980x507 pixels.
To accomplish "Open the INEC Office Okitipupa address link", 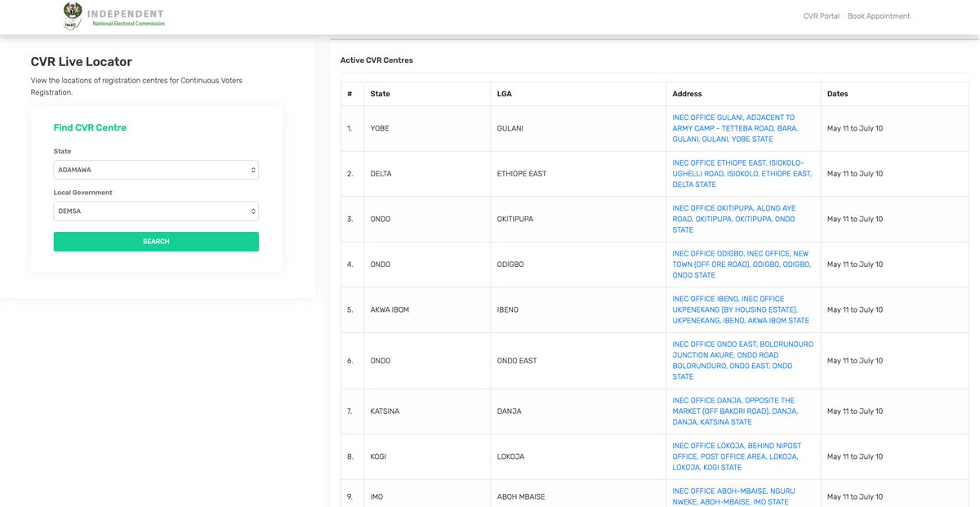I will coord(734,219).
